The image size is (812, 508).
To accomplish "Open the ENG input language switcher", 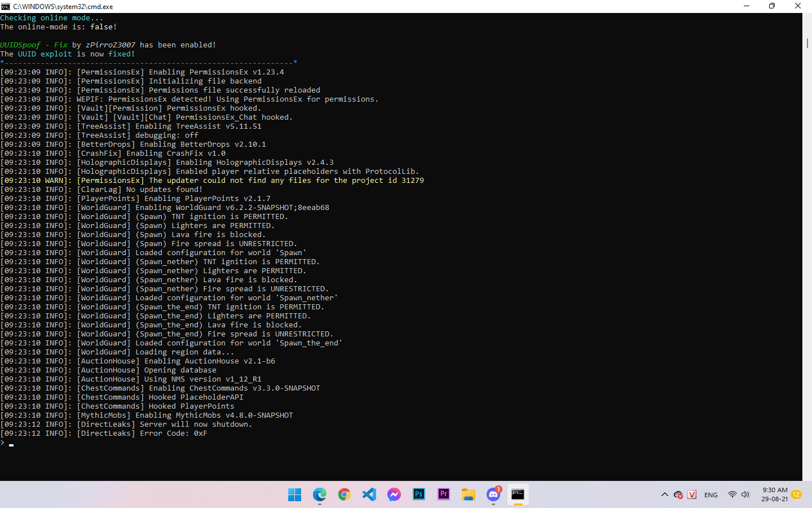I will (711, 495).
